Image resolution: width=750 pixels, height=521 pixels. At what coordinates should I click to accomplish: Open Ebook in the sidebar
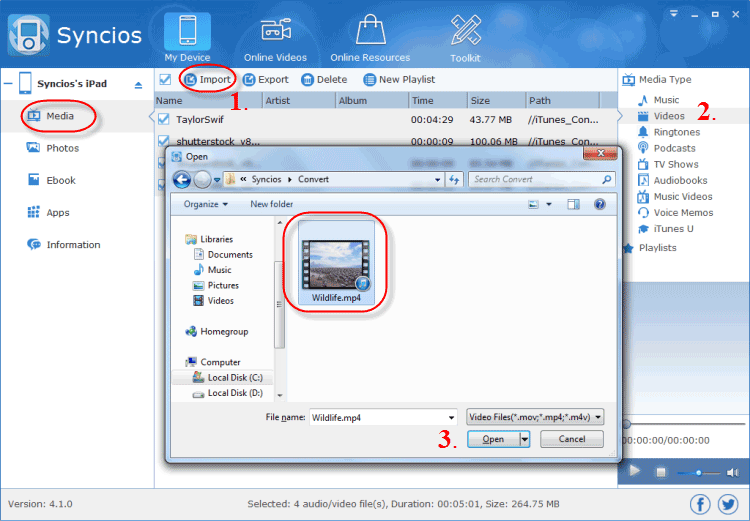51,180
